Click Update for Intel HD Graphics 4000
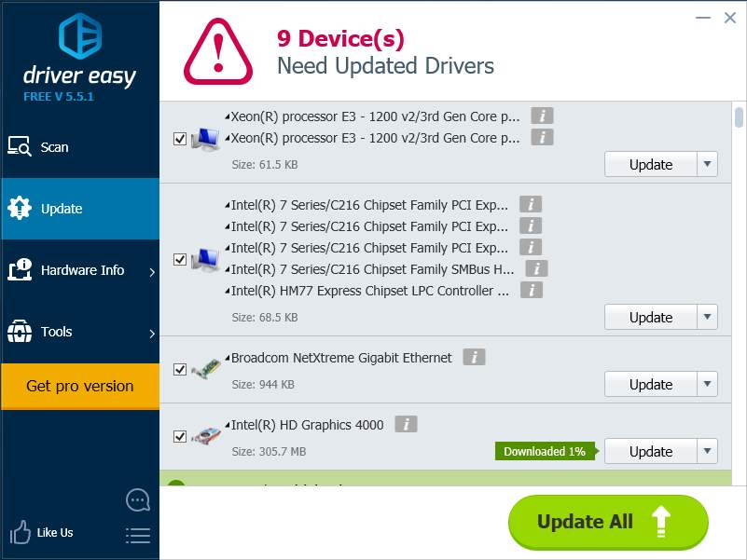747x560 pixels. point(651,451)
